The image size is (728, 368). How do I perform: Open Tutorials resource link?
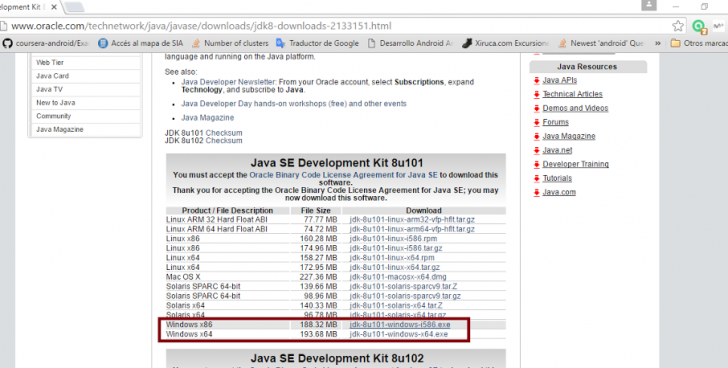(x=557, y=178)
